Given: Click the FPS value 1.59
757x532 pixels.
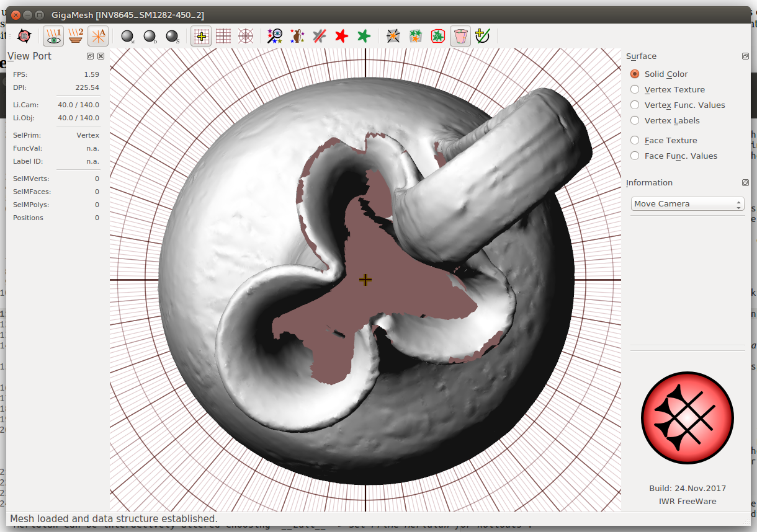Looking at the screenshot, I should pos(91,74).
